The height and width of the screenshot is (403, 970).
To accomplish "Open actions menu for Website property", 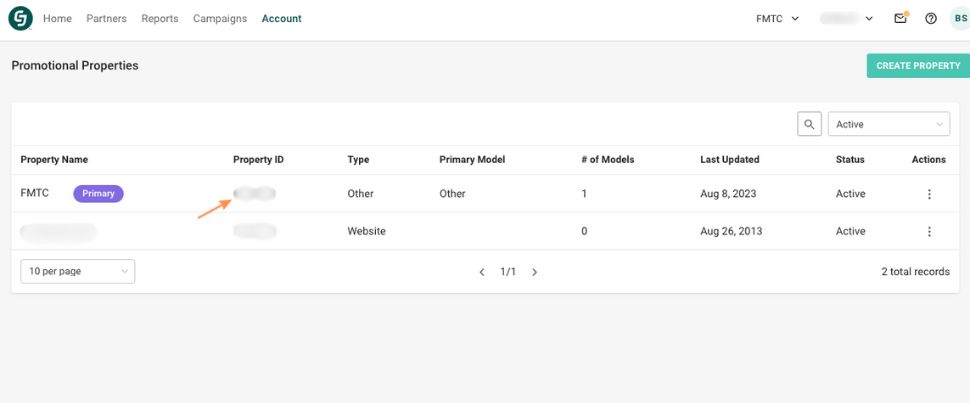I will 929,231.
